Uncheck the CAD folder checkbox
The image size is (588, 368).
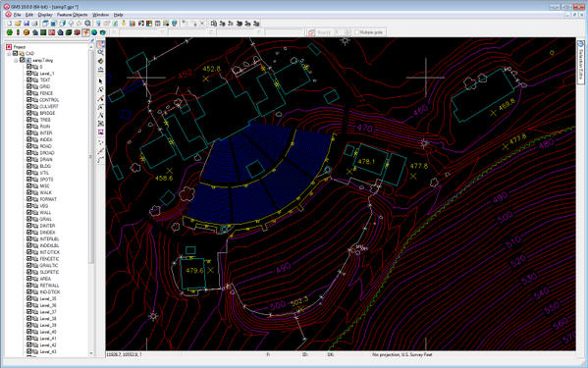click(x=16, y=54)
